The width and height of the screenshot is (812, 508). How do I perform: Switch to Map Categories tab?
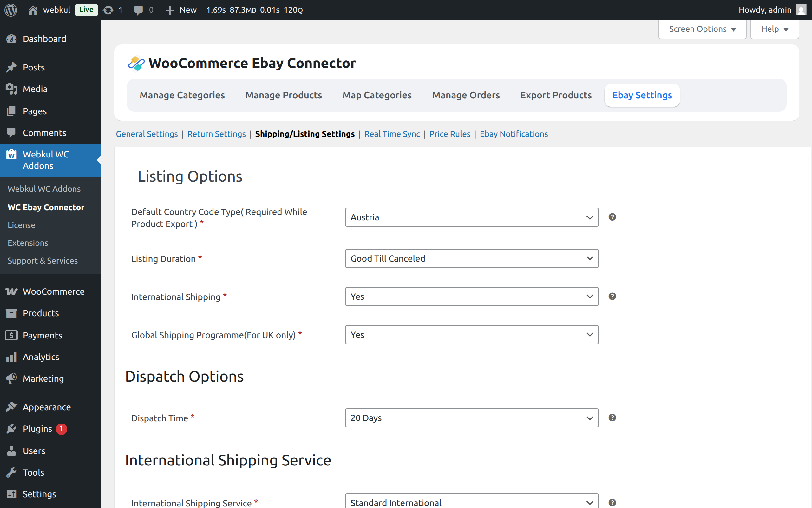[x=377, y=95]
